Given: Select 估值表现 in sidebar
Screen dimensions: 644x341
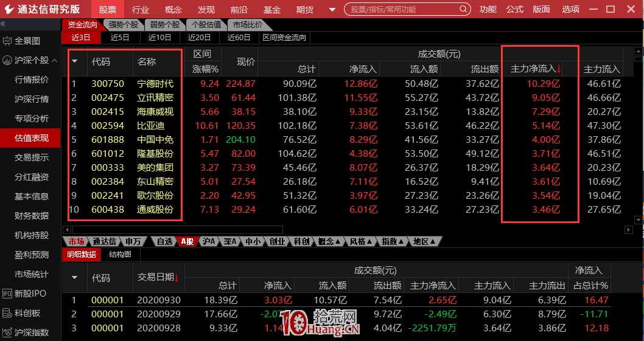Looking at the screenshot, I should click(x=30, y=138).
